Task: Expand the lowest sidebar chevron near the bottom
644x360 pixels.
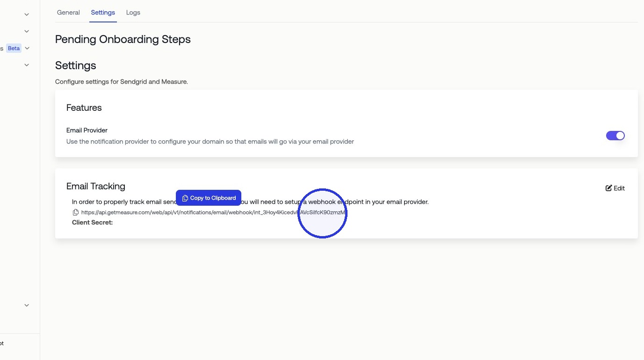Action: click(27, 305)
